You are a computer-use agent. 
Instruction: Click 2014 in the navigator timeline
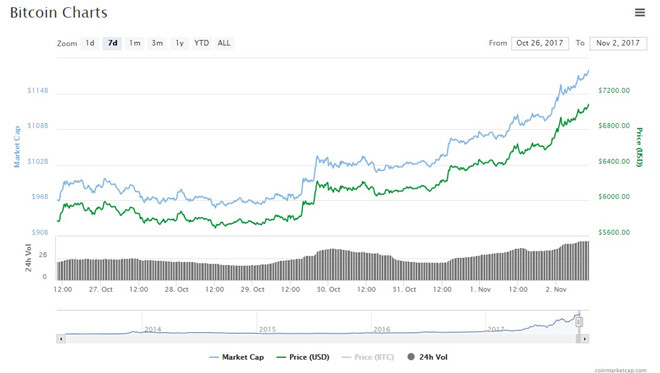click(153, 329)
